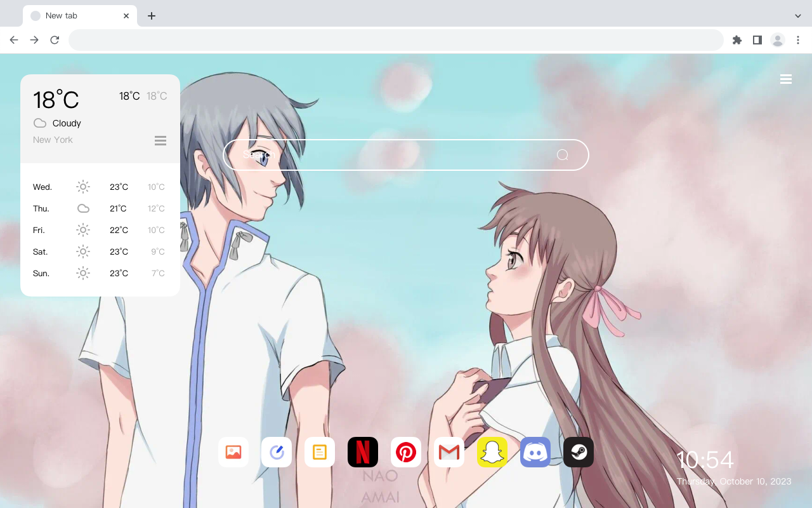
Task: Click the sun icon for Fri.
Action: [83, 230]
